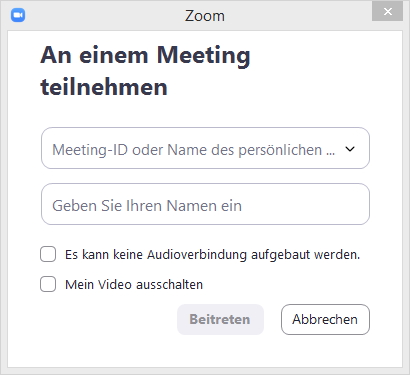This screenshot has width=410, height=375.
Task: Click the Beitreten button
Action: coord(220,319)
